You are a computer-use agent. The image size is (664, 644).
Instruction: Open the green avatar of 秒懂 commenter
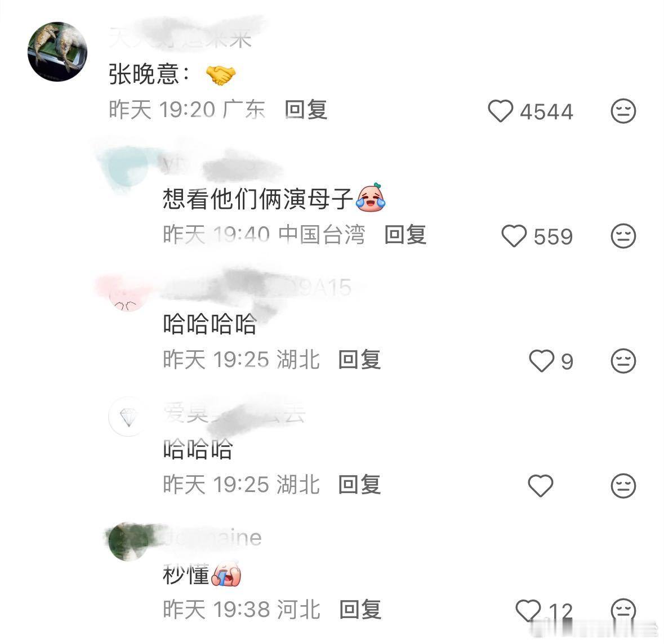128,542
